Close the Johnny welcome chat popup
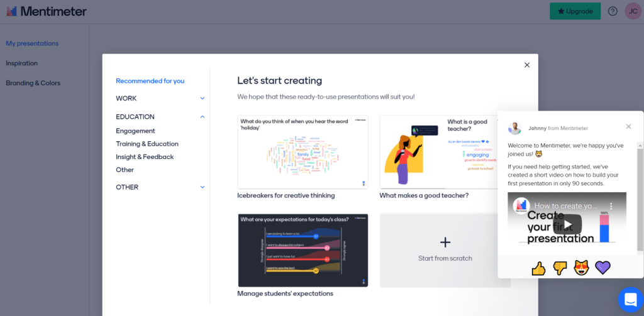This screenshot has width=644, height=316. click(628, 126)
